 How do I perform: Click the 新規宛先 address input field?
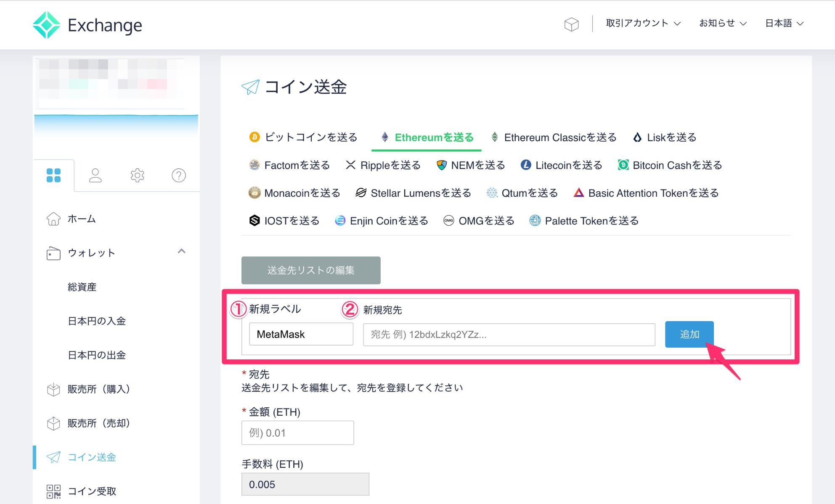509,335
